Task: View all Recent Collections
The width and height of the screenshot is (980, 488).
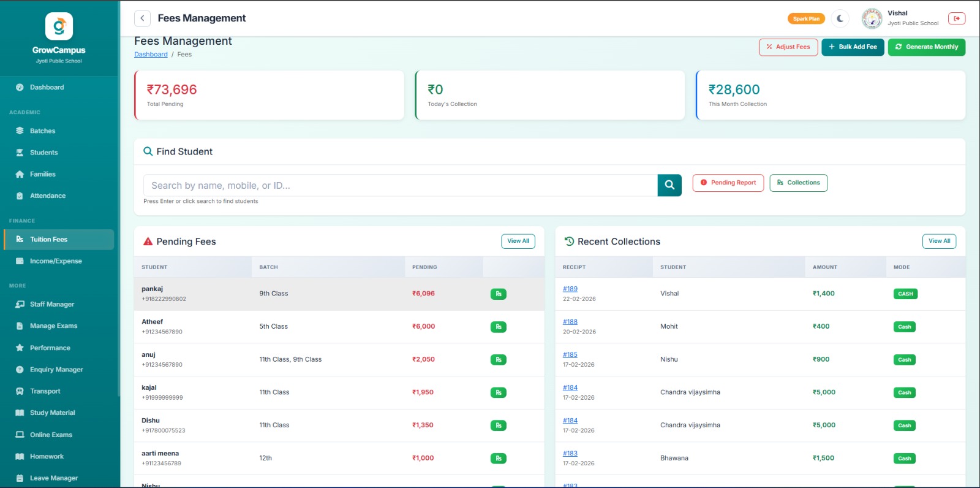Action: (938, 242)
